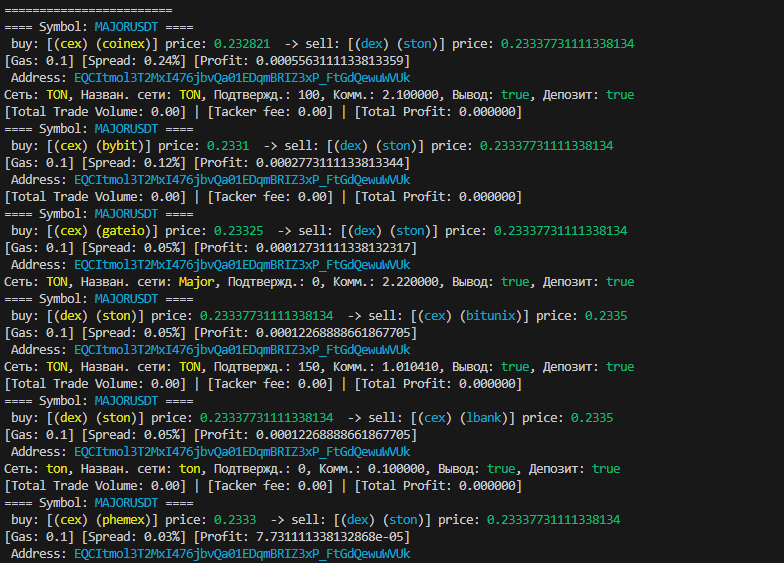Click the confirmations value 100
This screenshot has width=784, height=563.
(308, 95)
